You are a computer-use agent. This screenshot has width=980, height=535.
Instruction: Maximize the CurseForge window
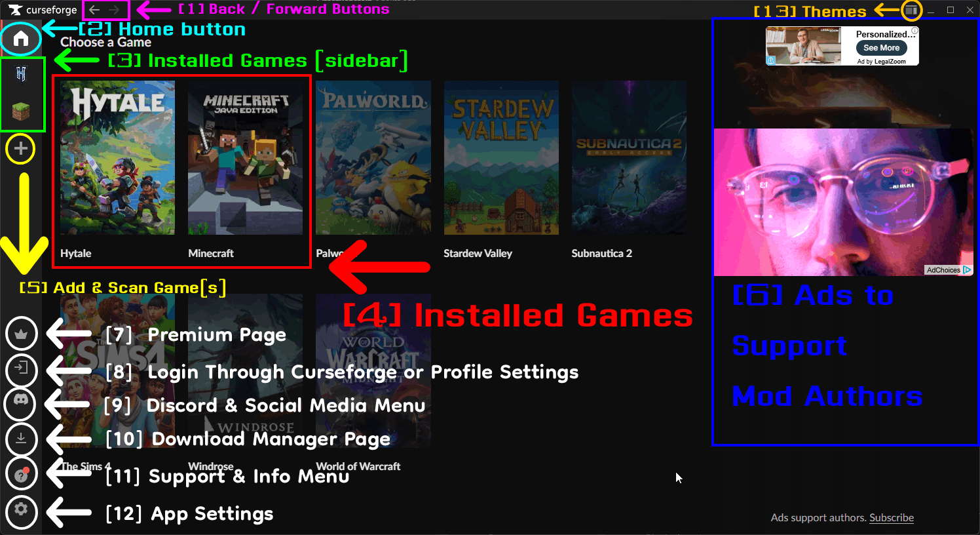951,10
